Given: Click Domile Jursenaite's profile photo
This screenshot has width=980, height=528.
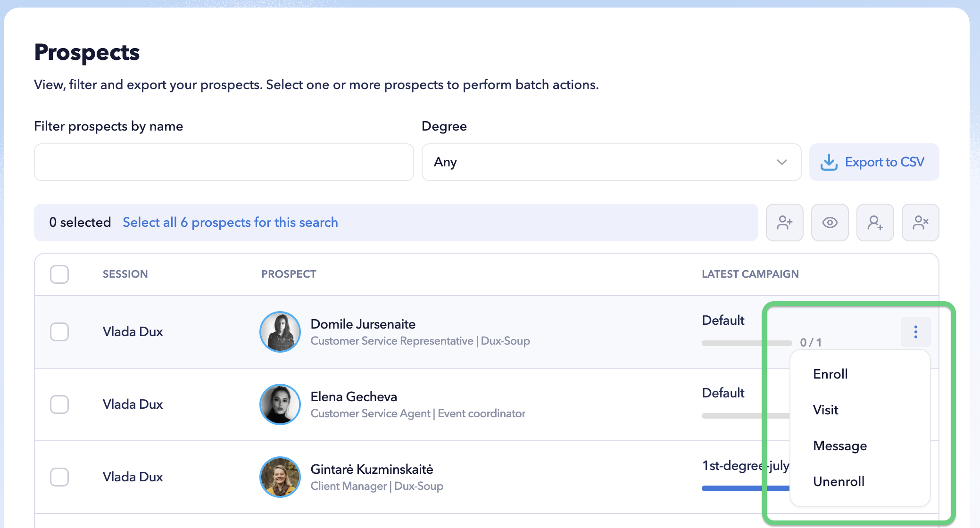Looking at the screenshot, I should (x=280, y=332).
